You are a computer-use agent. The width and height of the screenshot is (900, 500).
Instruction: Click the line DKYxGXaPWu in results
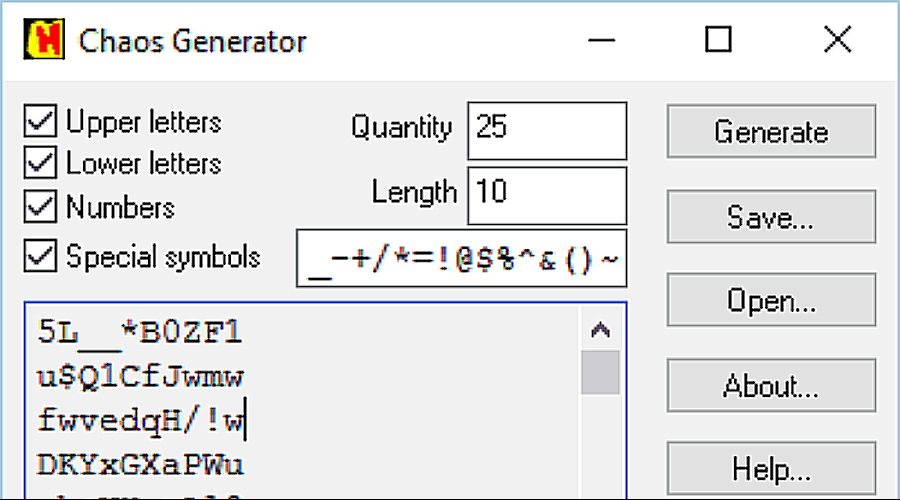click(x=140, y=465)
